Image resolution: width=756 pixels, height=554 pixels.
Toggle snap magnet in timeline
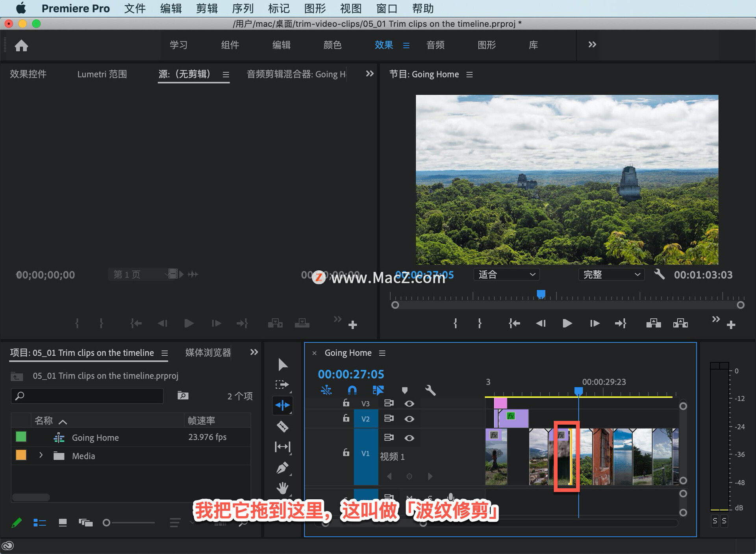[352, 390]
